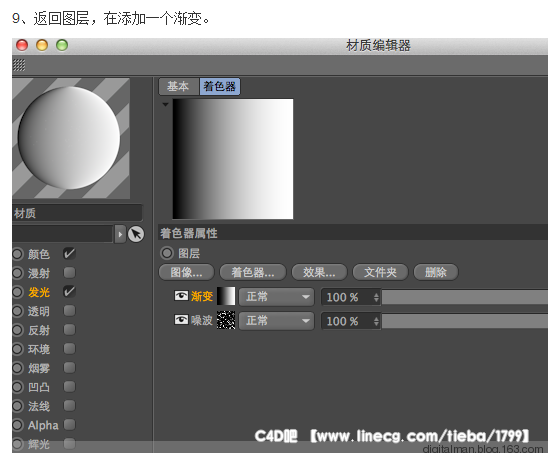Collapse the gradient preview disclosure triangle
The width and height of the screenshot is (555, 453).
(x=165, y=104)
